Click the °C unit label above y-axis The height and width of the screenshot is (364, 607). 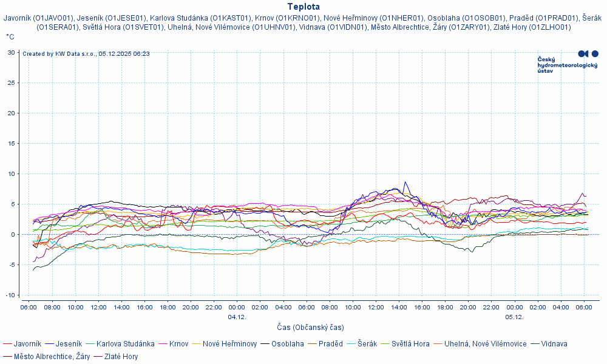10,37
